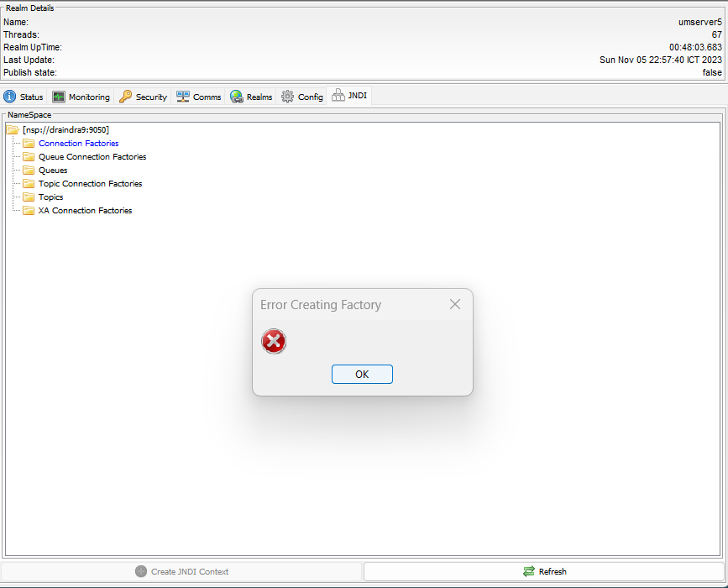728x588 pixels.
Task: Open the Realms tab
Action: point(251,97)
